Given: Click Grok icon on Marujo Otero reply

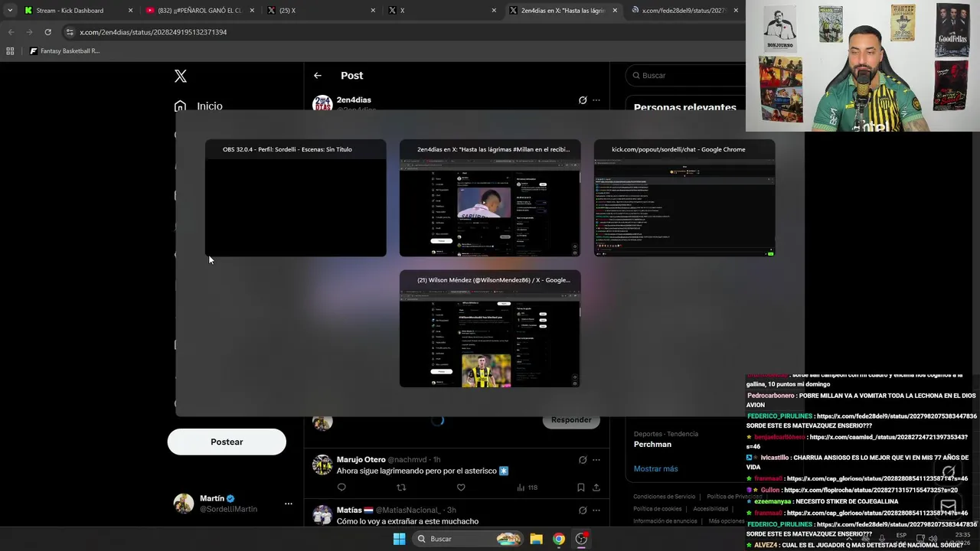Looking at the screenshot, I should tap(583, 460).
